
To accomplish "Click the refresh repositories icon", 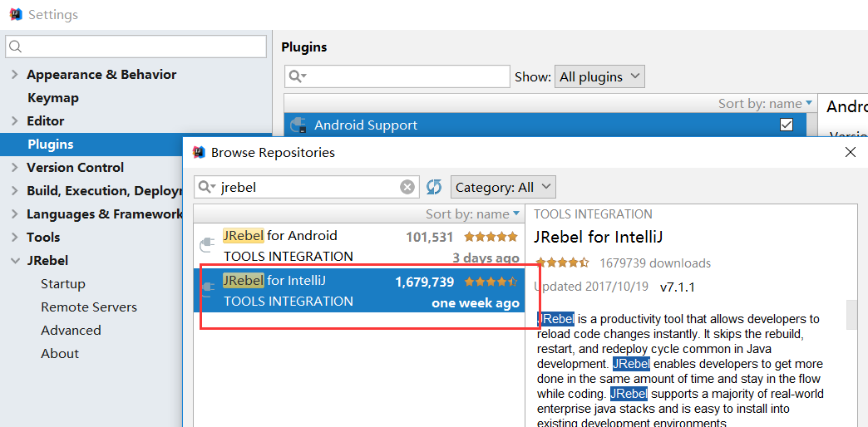I will [x=434, y=187].
